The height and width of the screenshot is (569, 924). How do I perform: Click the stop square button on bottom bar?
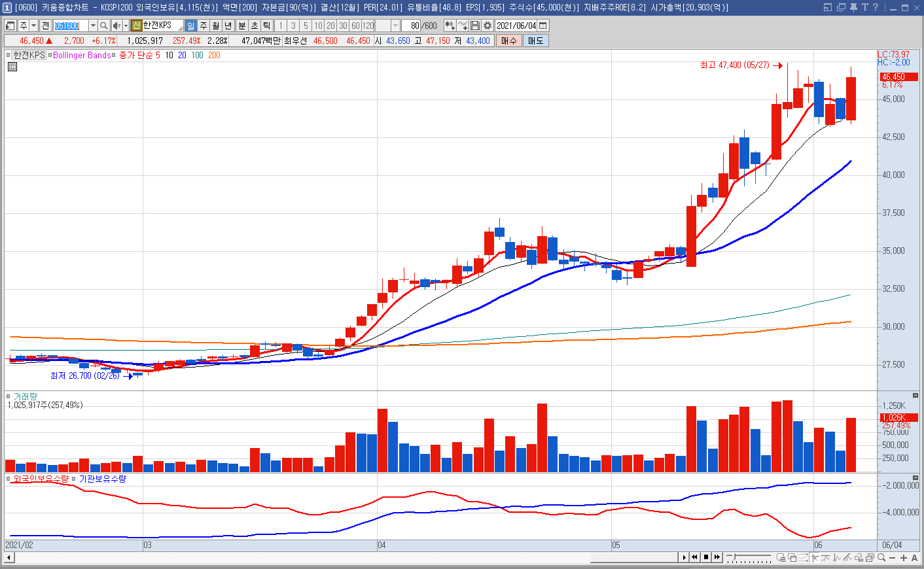706,557
